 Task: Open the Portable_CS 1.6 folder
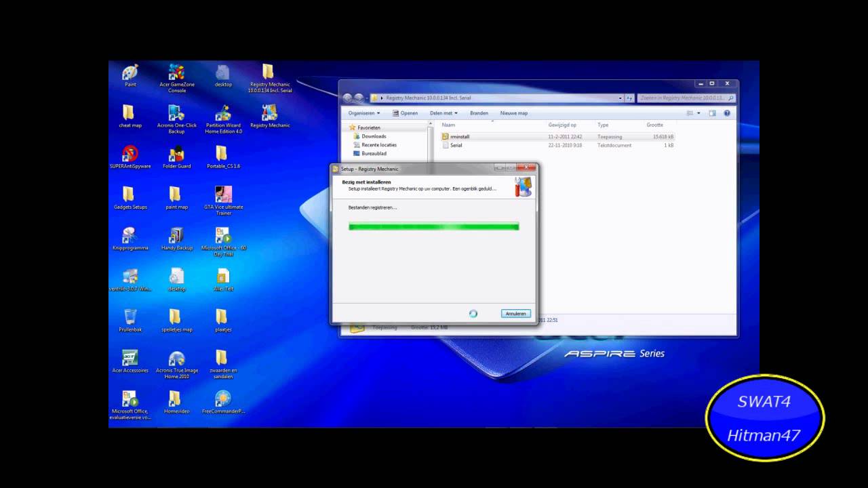click(223, 157)
